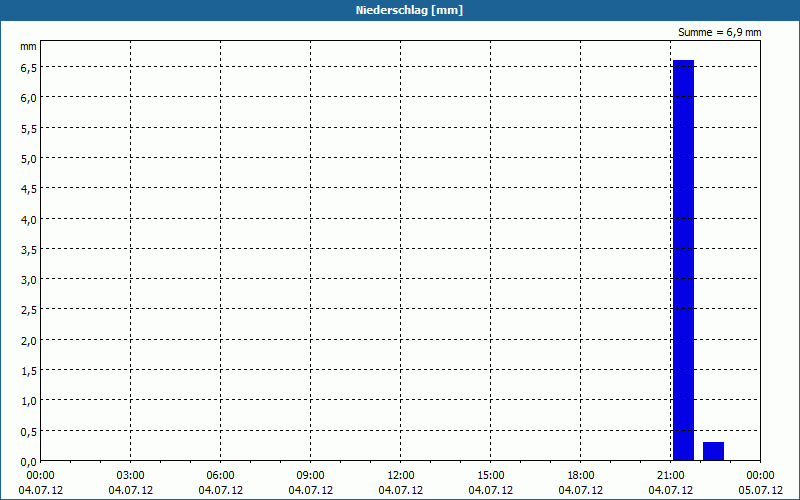Click the 0,5 y-axis value
This screenshot has width=800, height=500.
click(28, 432)
